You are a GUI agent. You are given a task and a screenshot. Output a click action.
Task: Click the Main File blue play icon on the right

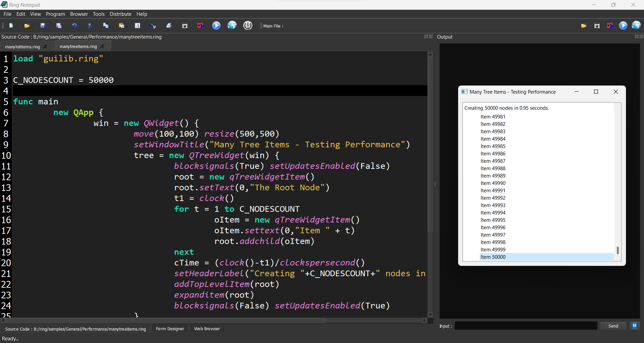(x=623, y=26)
